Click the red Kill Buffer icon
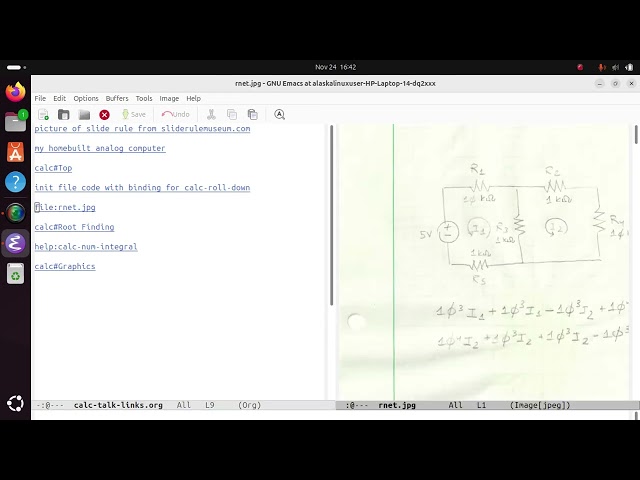Viewport: 640px width, 480px height. (x=104, y=115)
